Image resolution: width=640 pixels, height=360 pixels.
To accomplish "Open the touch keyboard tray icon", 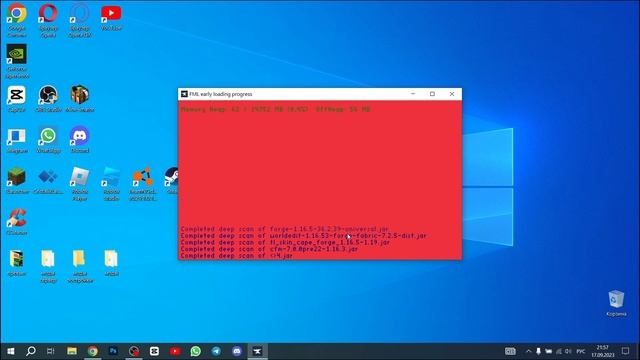I will (x=510, y=351).
